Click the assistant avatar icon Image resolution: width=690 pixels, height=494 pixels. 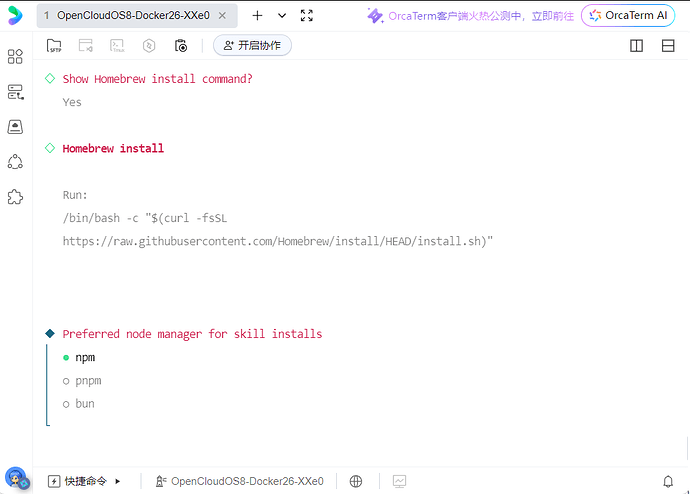tap(17, 479)
